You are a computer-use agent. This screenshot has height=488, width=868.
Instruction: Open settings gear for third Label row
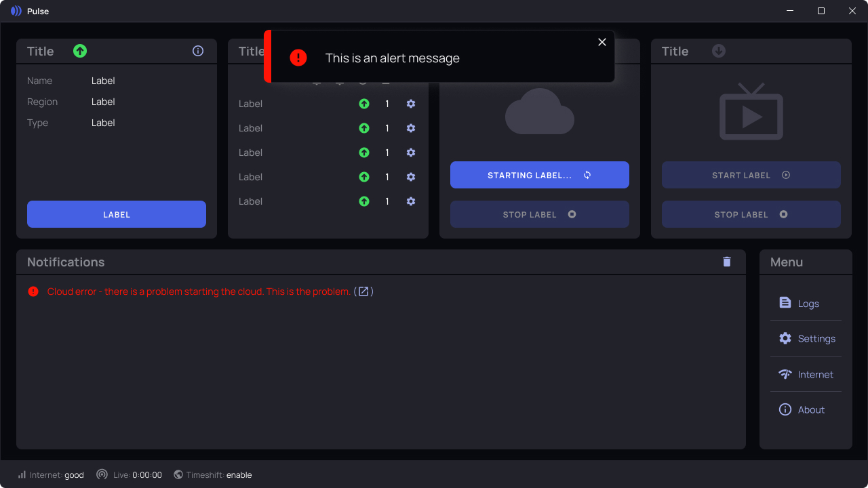[x=411, y=152]
